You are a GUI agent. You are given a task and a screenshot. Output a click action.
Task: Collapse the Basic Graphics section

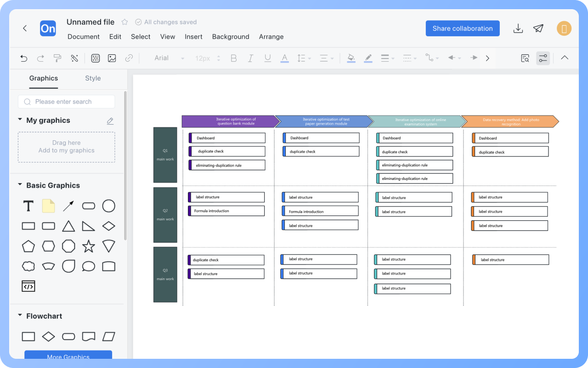[x=20, y=185]
